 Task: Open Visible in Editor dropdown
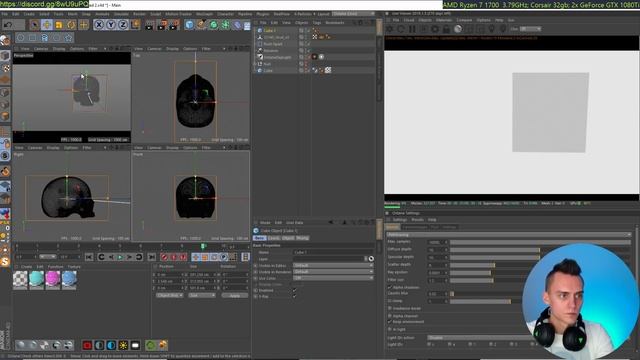tap(333, 266)
